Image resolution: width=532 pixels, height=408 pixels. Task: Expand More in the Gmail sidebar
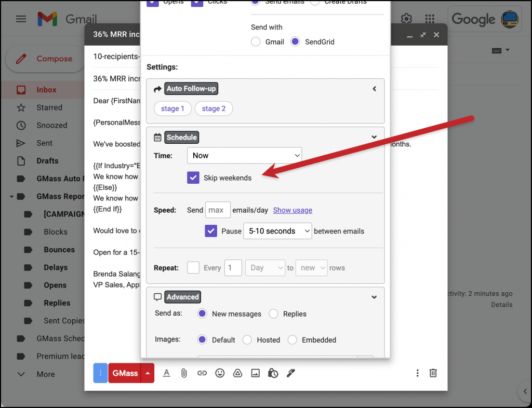[x=45, y=374]
